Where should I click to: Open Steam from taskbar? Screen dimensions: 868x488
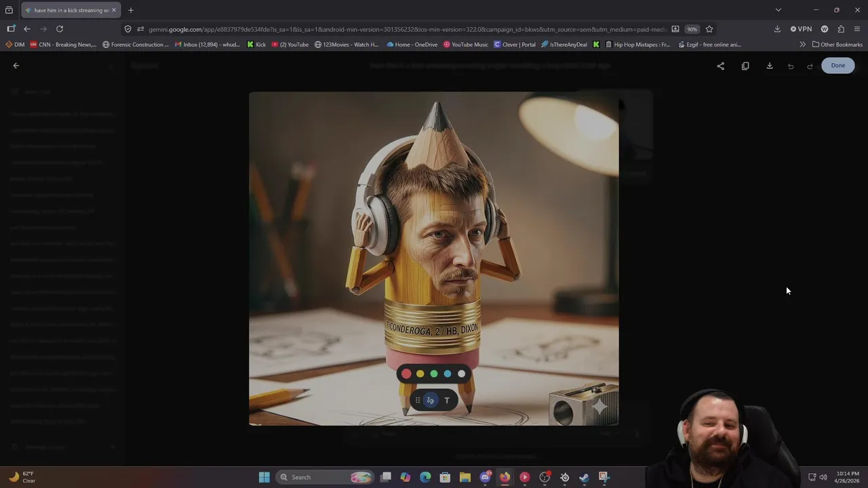tap(584, 477)
